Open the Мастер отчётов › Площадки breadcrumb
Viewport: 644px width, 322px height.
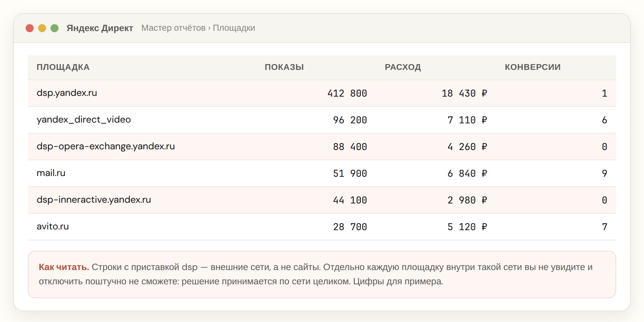coord(198,28)
